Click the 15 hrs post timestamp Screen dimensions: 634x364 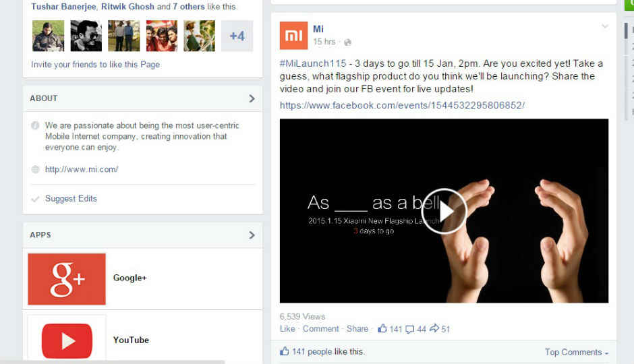coord(324,42)
